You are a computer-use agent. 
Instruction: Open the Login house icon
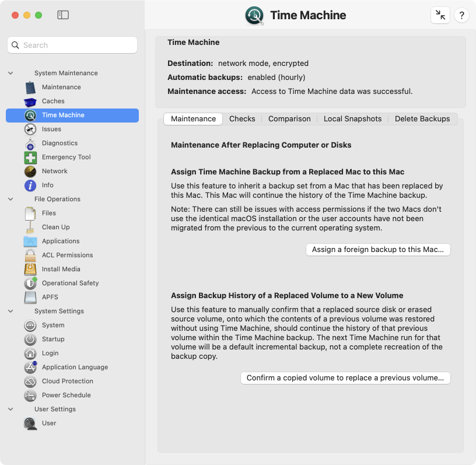(30, 353)
